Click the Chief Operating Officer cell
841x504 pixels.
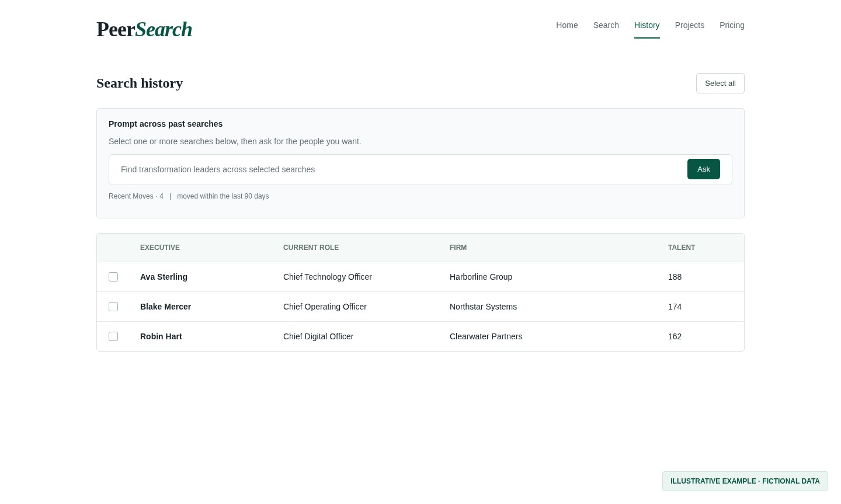tap(325, 307)
